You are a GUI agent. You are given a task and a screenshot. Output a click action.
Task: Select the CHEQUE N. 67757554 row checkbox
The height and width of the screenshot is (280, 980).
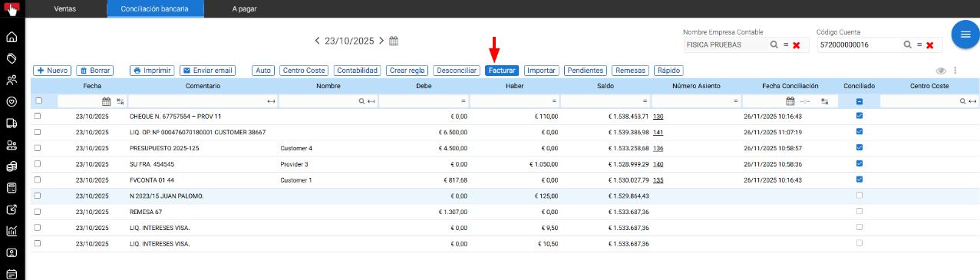click(38, 116)
